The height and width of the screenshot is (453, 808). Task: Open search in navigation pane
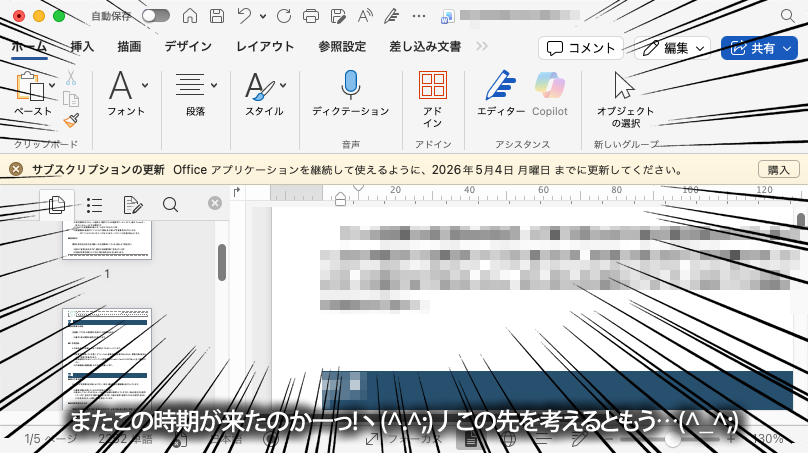pos(171,205)
